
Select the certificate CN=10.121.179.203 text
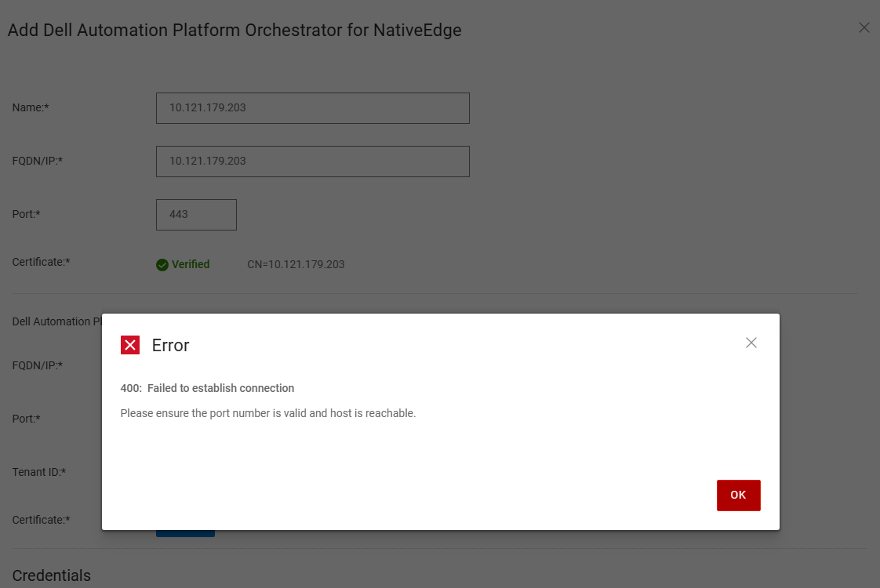pyautogui.click(x=296, y=264)
